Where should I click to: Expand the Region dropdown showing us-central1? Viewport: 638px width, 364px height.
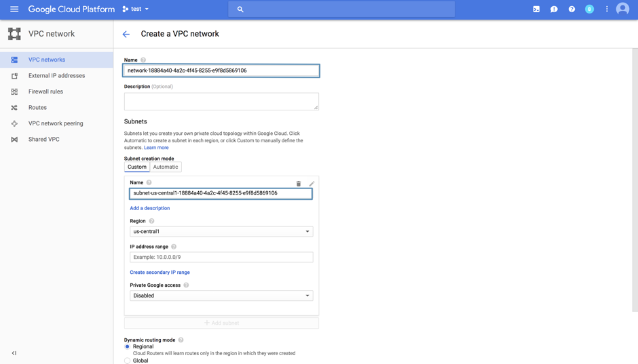pyautogui.click(x=221, y=232)
